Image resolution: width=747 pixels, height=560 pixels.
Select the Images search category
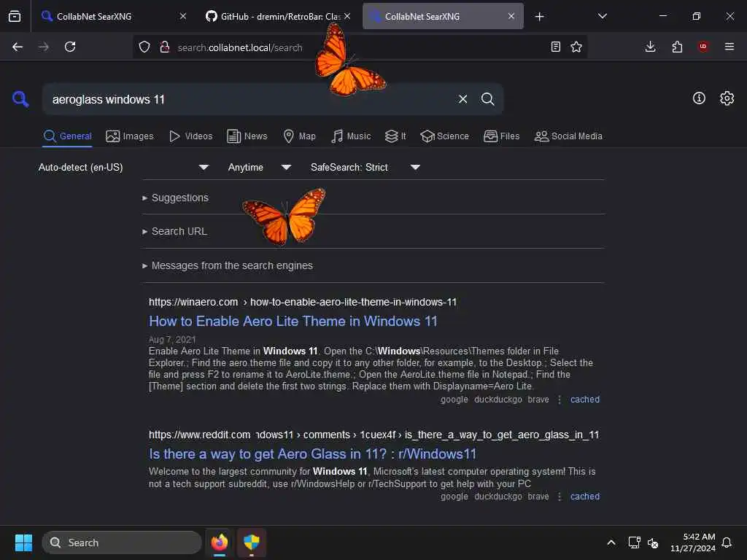(x=130, y=136)
